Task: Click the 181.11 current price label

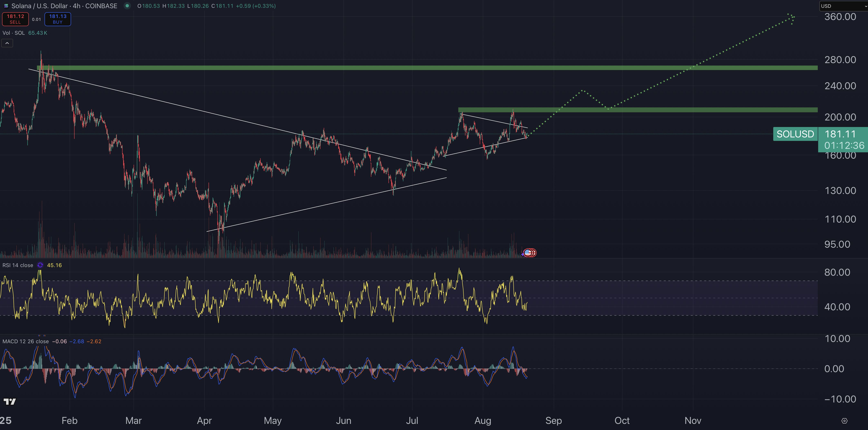Action: tap(840, 134)
